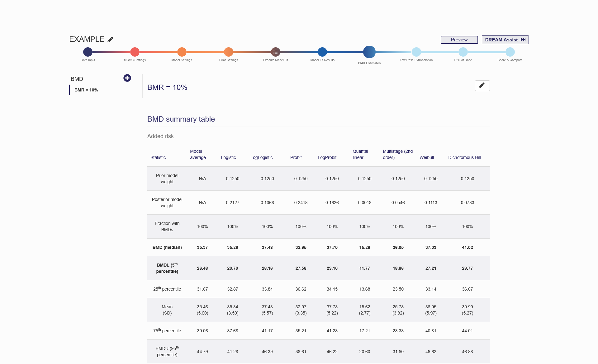Screen dimensions: 598x364
Task: Click the Multistage (2nd order) column header
Action: 397,154
